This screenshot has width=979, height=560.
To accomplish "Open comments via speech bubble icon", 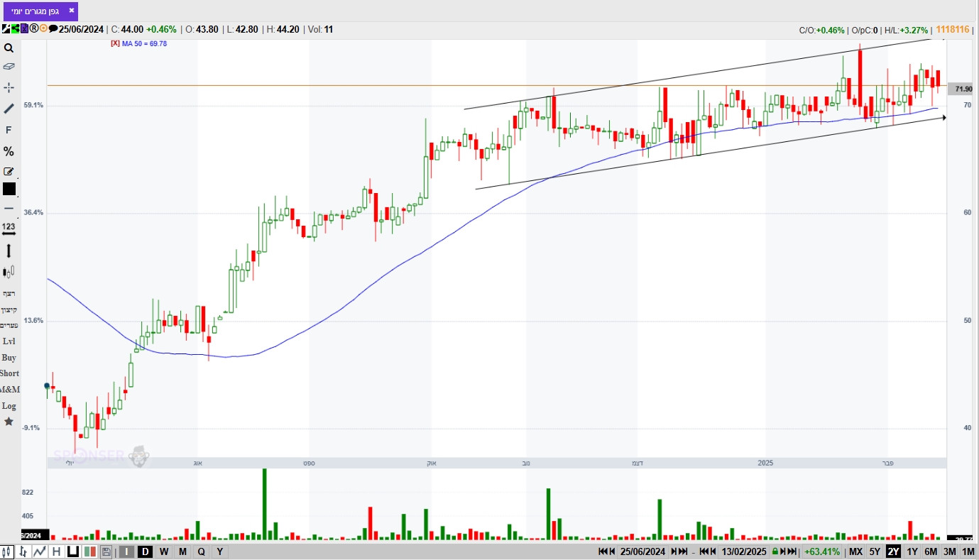I will tap(53, 29).
